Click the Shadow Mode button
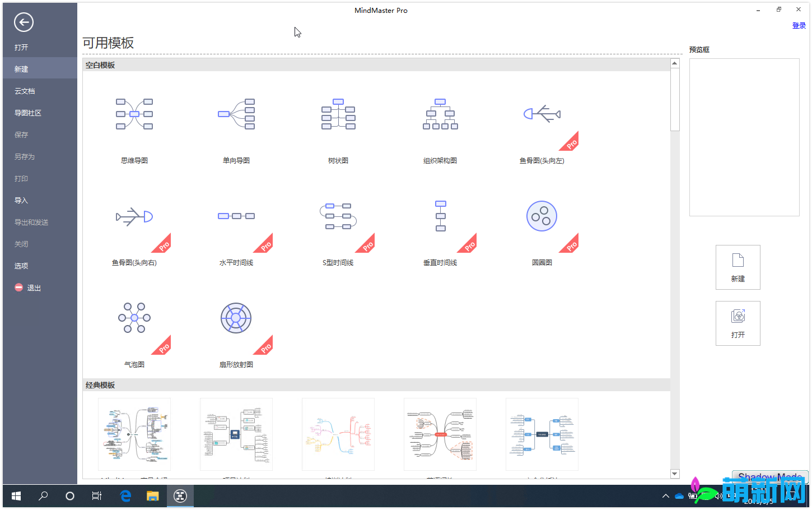 [x=769, y=477]
